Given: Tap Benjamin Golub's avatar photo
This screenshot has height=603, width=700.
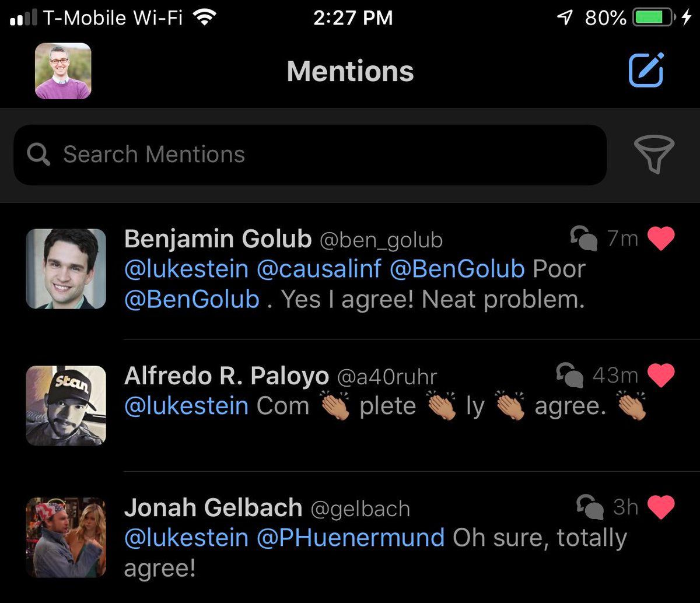Looking at the screenshot, I should click(x=66, y=268).
